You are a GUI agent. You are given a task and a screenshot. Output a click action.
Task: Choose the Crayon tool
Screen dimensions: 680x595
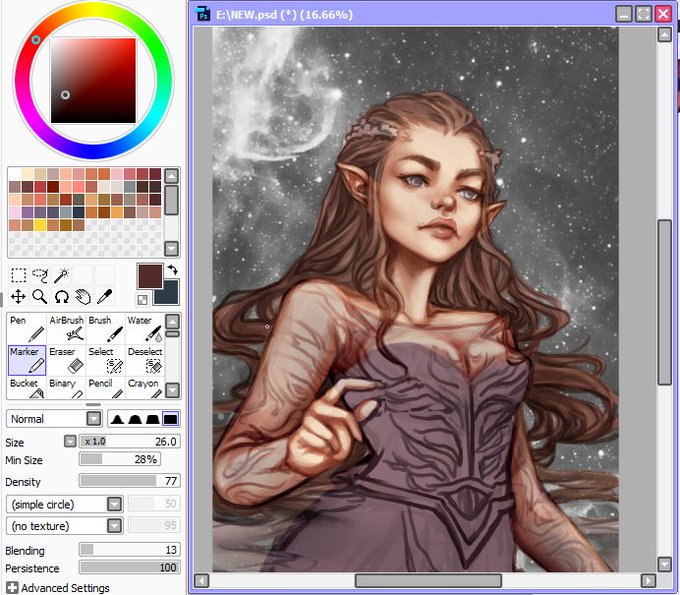(145, 387)
